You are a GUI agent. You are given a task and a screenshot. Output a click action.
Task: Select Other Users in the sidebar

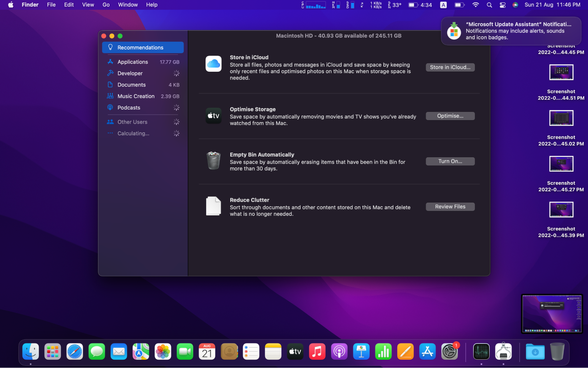[x=132, y=122]
